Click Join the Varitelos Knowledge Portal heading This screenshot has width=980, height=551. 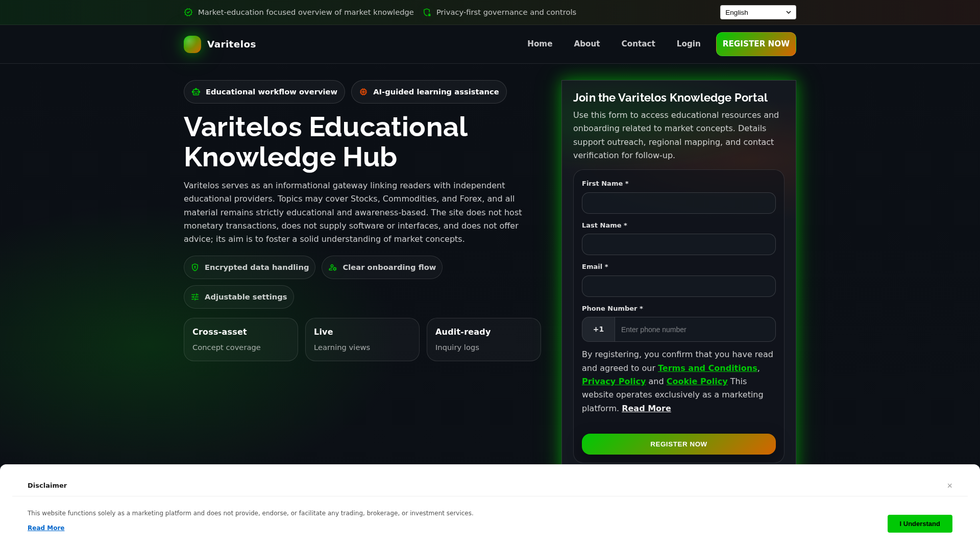[670, 98]
